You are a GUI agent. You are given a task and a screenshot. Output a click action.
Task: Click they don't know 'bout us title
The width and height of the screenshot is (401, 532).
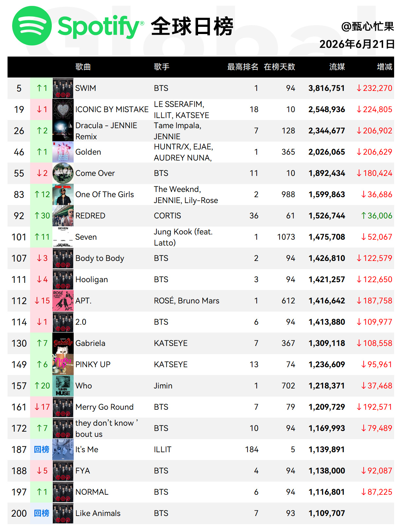coord(107,428)
